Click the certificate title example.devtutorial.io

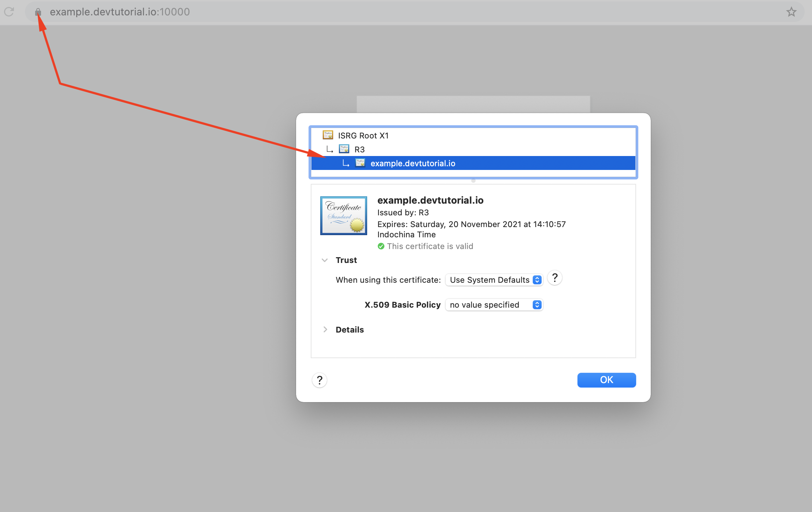430,200
